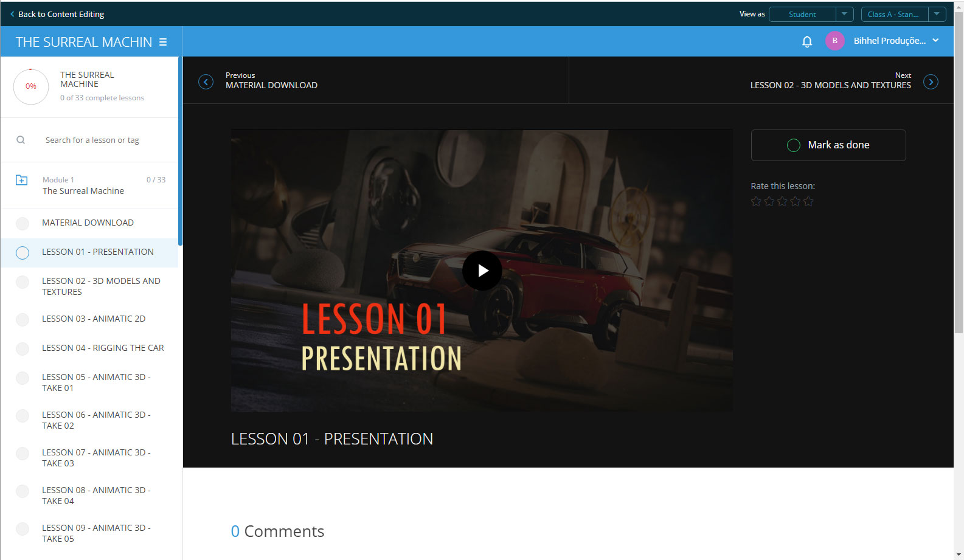Click the purple B user avatar
This screenshot has height=560, width=964.
point(834,41)
